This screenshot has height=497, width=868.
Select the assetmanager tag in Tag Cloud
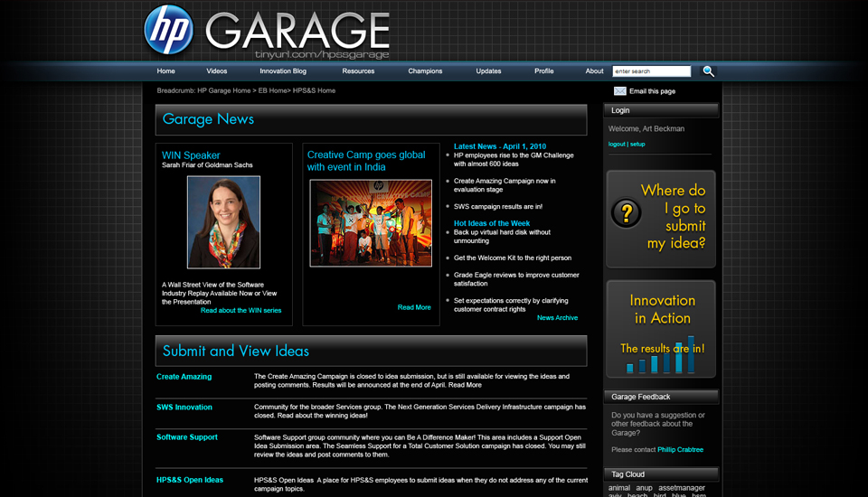tap(681, 488)
